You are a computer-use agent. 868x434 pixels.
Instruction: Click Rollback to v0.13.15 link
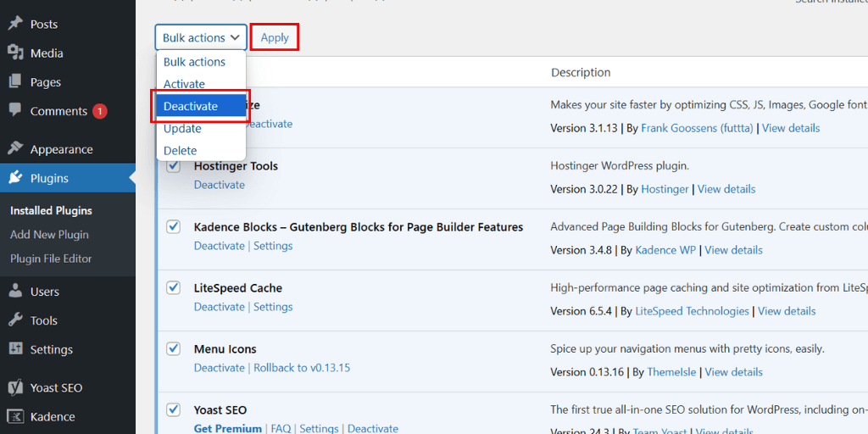(302, 368)
